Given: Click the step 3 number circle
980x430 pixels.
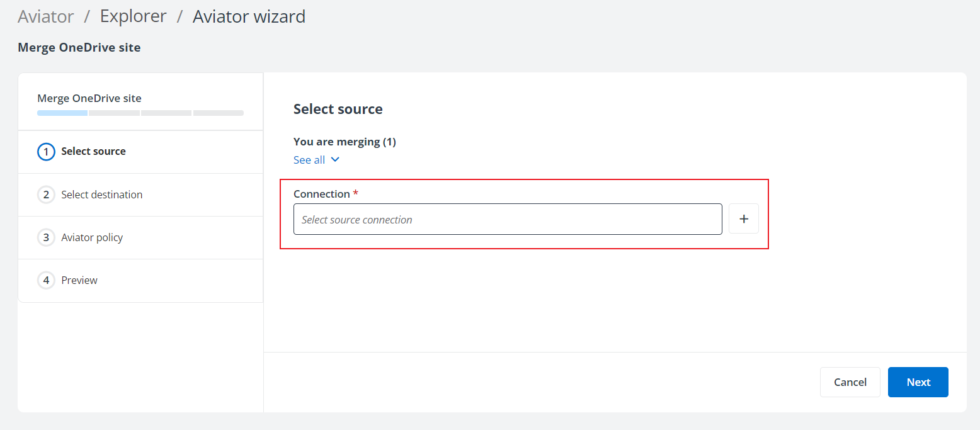Looking at the screenshot, I should point(46,237).
